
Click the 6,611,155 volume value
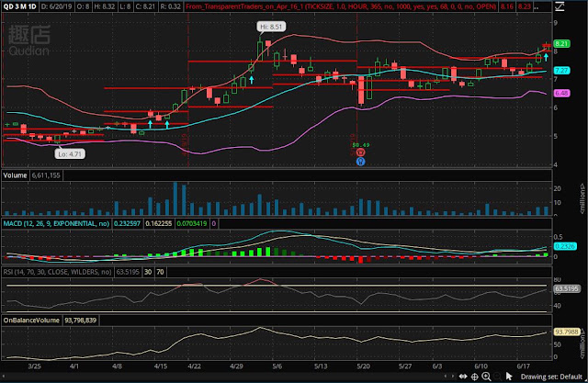[46, 175]
